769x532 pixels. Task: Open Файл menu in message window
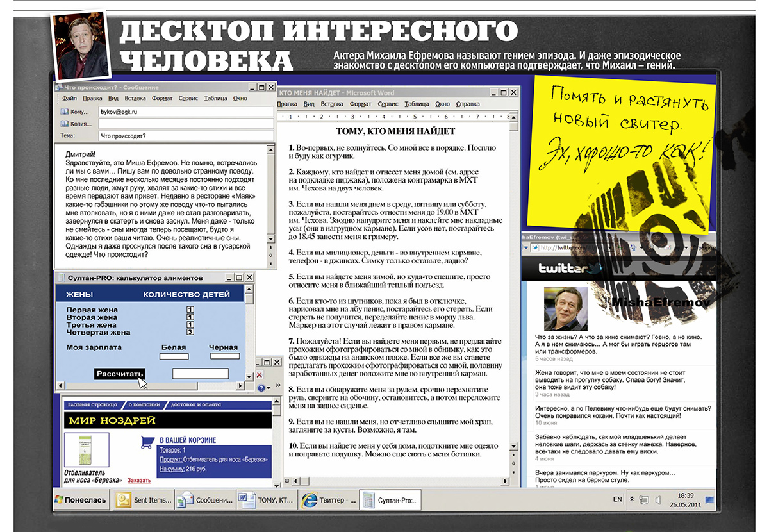[x=70, y=99]
